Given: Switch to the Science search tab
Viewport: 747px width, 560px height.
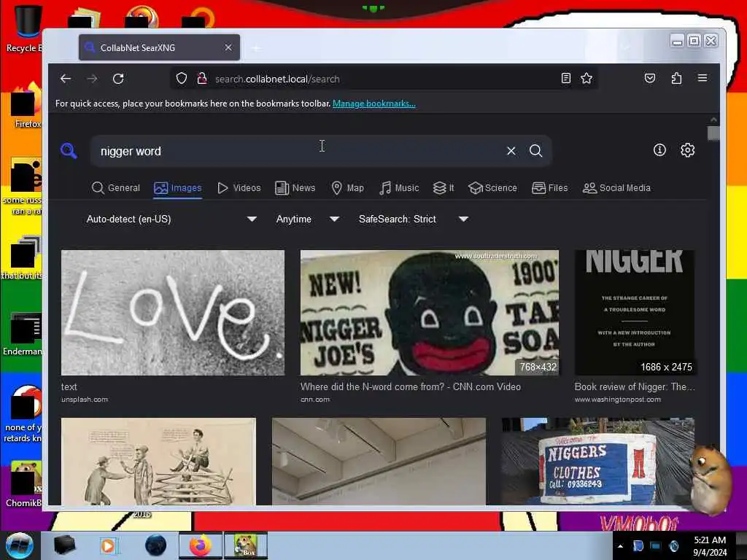Looking at the screenshot, I should [492, 188].
